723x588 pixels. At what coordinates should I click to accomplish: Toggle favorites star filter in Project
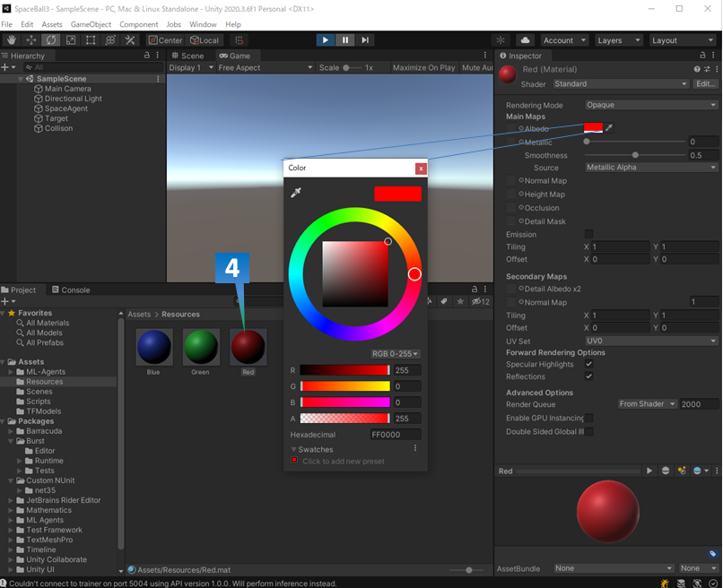(x=459, y=301)
